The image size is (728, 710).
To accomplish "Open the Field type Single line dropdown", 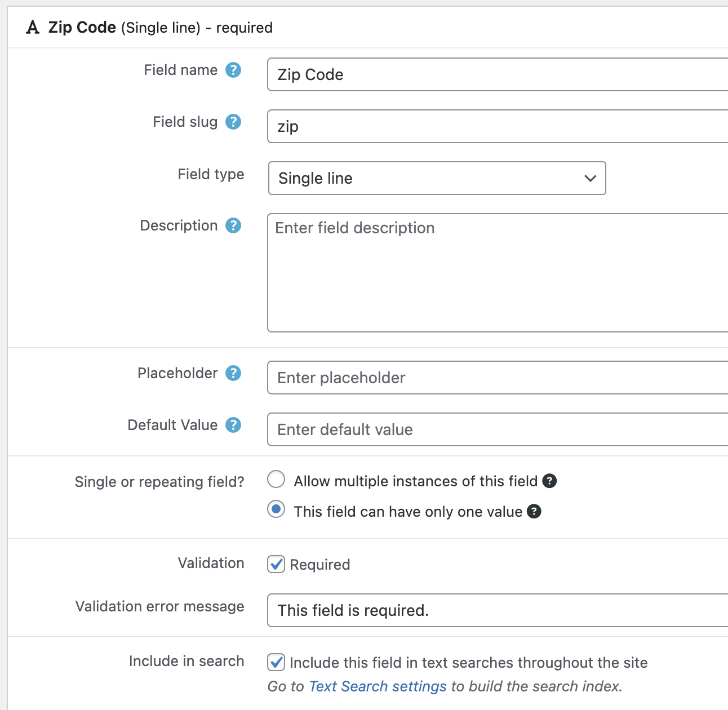I will [437, 178].
